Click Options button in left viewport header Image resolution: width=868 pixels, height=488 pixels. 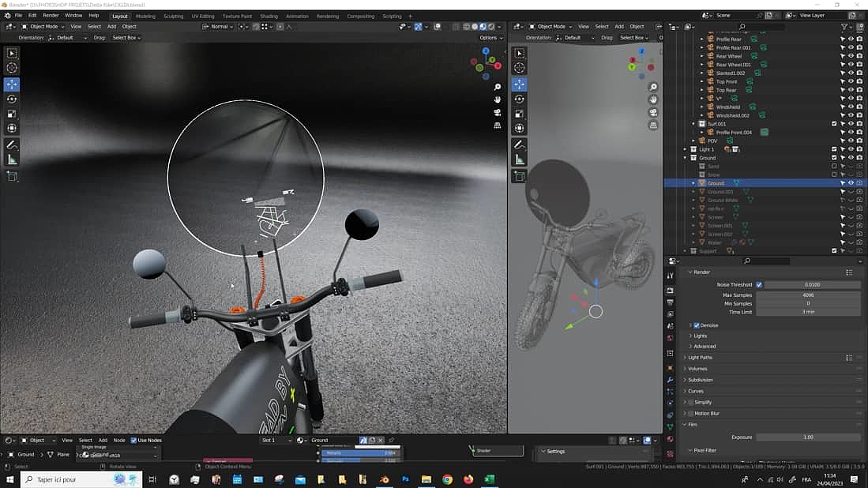[490, 37]
